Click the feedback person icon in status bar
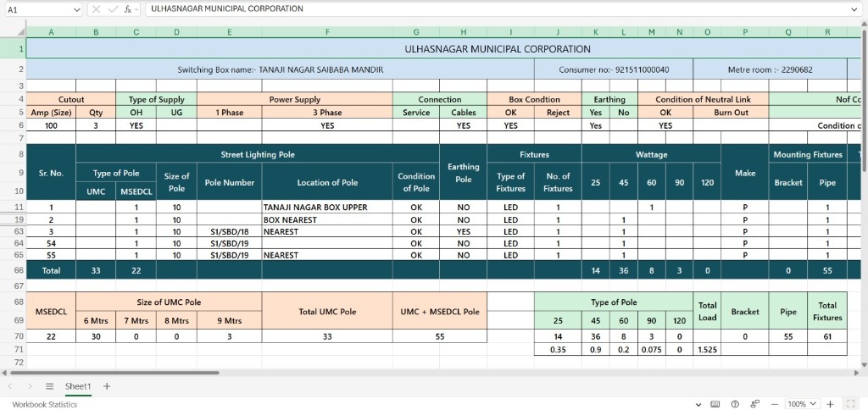The height and width of the screenshot is (410, 868). point(755,404)
